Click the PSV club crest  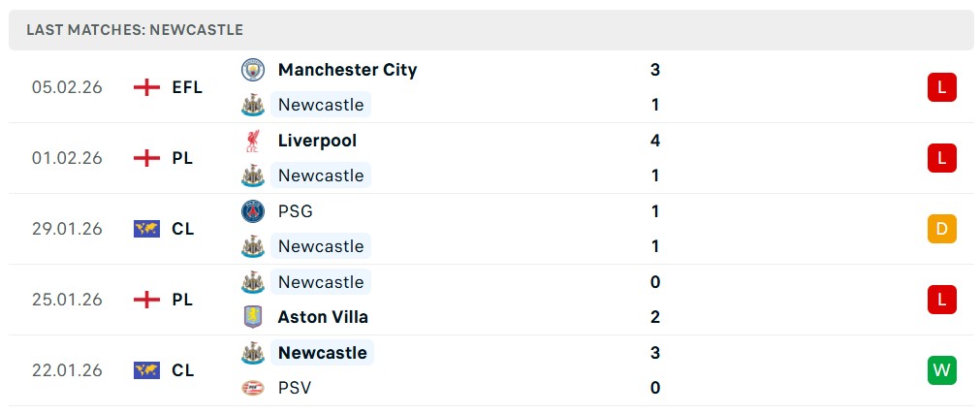(253, 388)
